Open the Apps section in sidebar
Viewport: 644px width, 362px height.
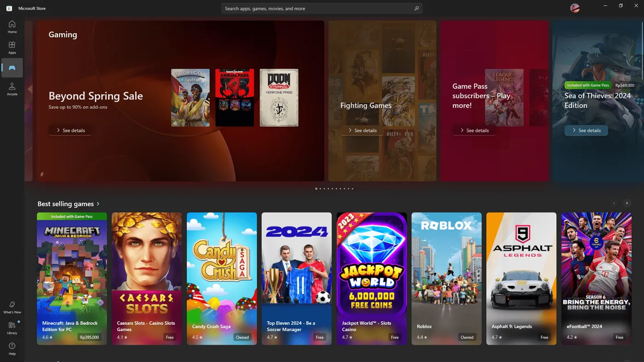click(12, 47)
